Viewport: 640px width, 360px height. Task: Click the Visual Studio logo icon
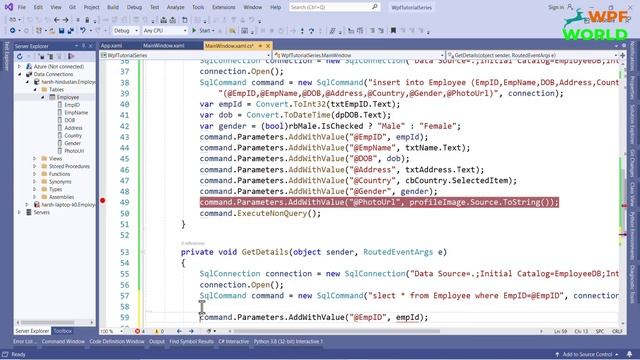coord(8,7)
